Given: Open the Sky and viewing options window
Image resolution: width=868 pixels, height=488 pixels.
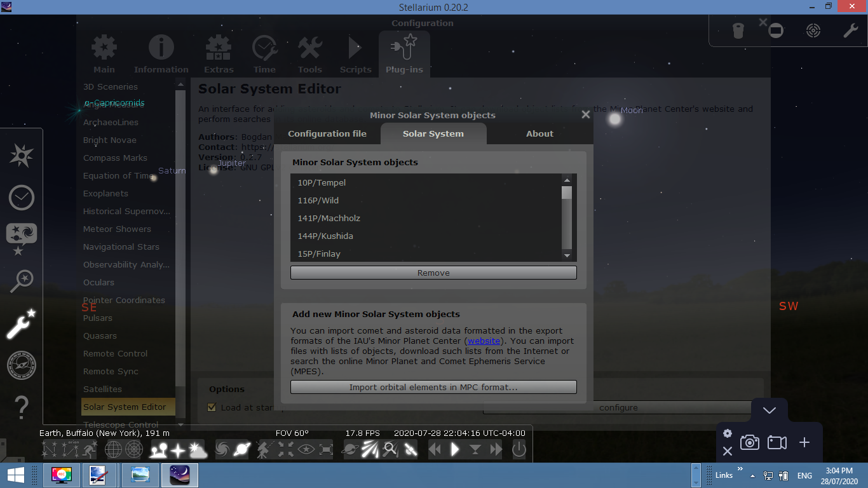Looking at the screenshot, I should (21, 240).
